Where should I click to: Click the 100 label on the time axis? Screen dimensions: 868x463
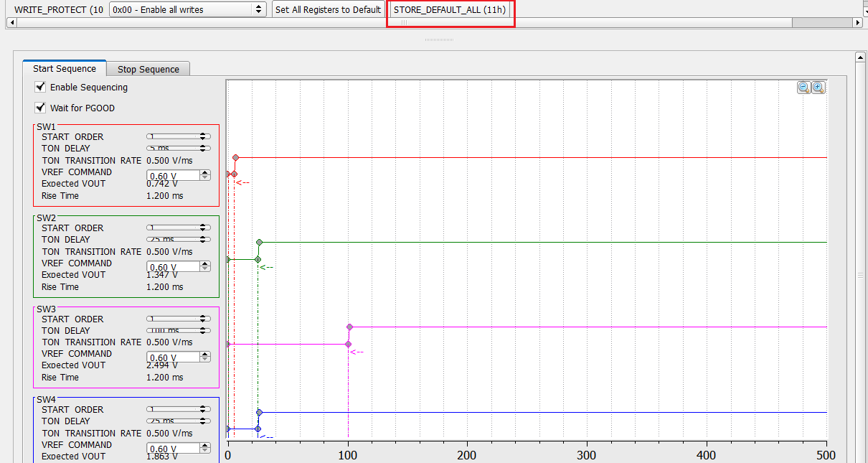pos(348,455)
